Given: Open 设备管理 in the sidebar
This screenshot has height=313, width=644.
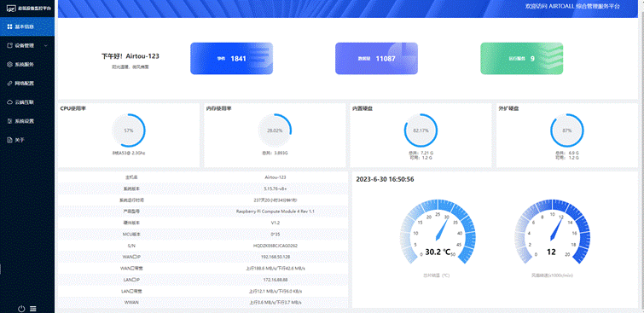Looking at the screenshot, I should click(27, 45).
